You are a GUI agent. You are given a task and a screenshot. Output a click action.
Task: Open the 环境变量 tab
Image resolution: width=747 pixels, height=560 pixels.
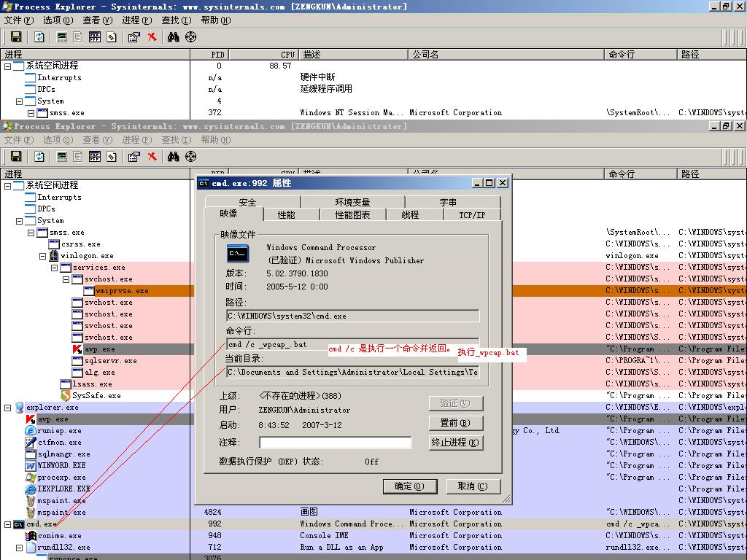[x=352, y=202]
